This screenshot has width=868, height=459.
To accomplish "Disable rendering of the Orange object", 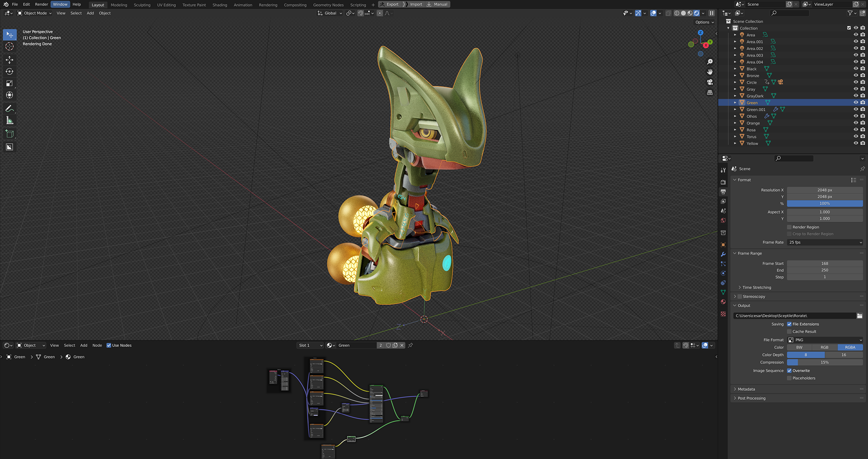I will pos(863,123).
